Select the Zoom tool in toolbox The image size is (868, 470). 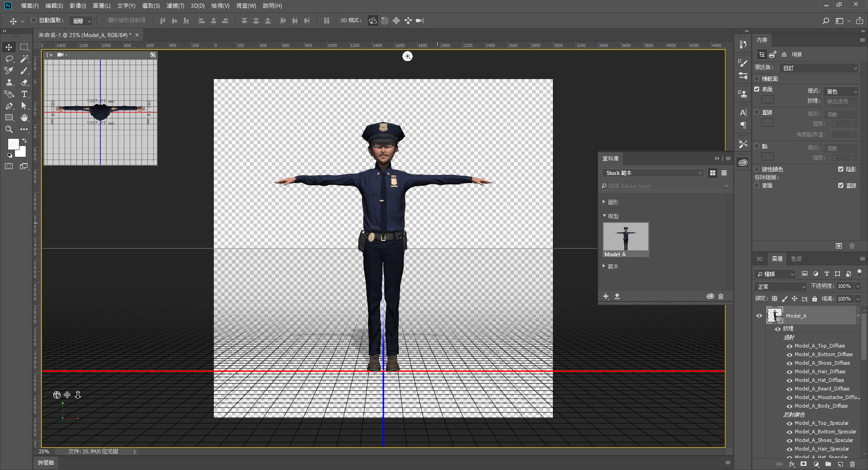click(x=9, y=129)
